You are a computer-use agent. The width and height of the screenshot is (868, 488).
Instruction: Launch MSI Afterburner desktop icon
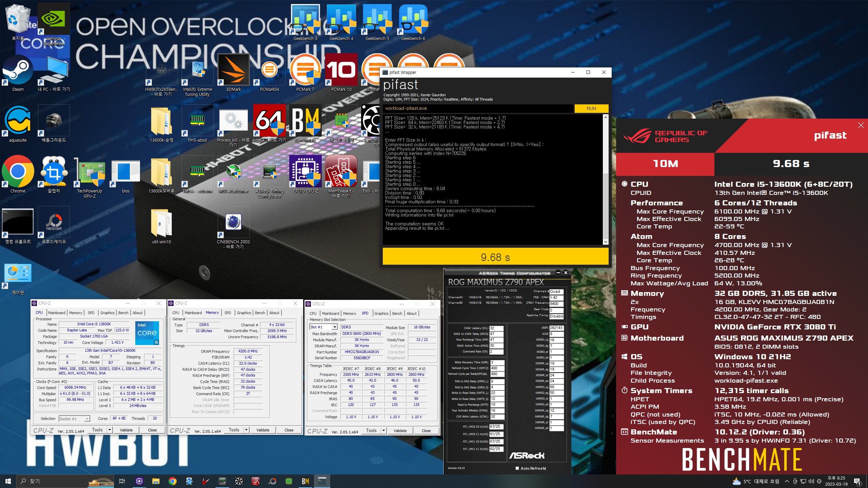point(233,175)
